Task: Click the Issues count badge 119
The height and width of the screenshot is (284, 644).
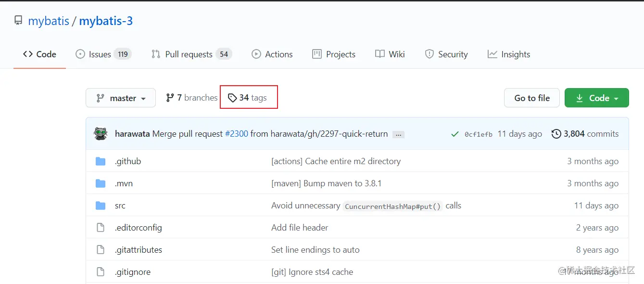Action: [x=123, y=54]
